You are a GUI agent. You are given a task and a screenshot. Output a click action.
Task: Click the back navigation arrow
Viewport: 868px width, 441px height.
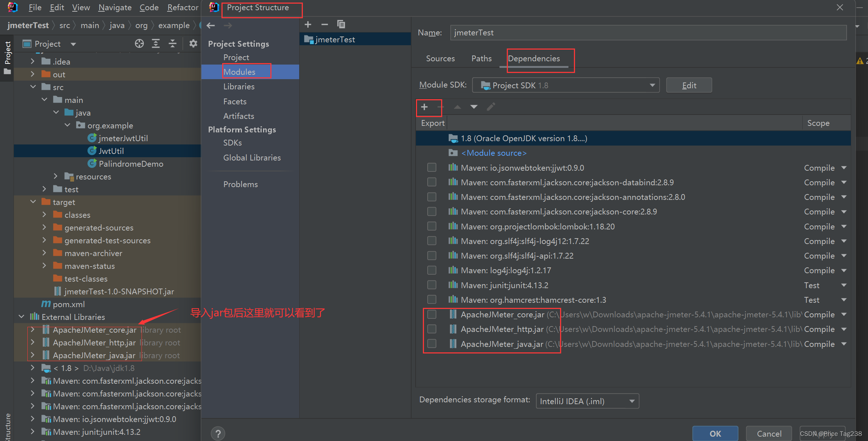(x=211, y=26)
